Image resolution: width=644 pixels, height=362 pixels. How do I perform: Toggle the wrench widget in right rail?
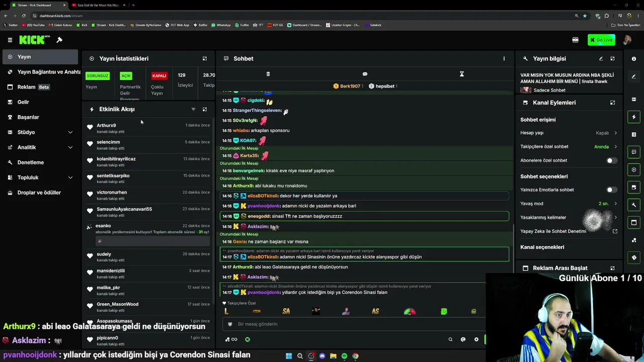[634, 205]
